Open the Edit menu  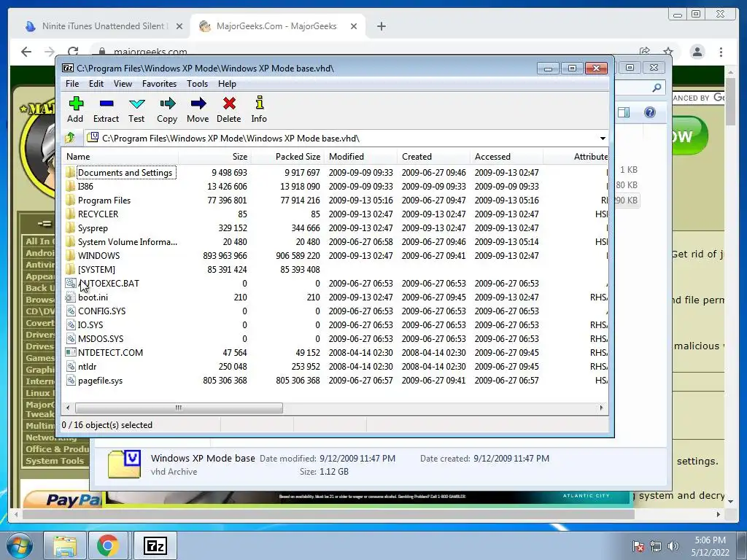96,84
